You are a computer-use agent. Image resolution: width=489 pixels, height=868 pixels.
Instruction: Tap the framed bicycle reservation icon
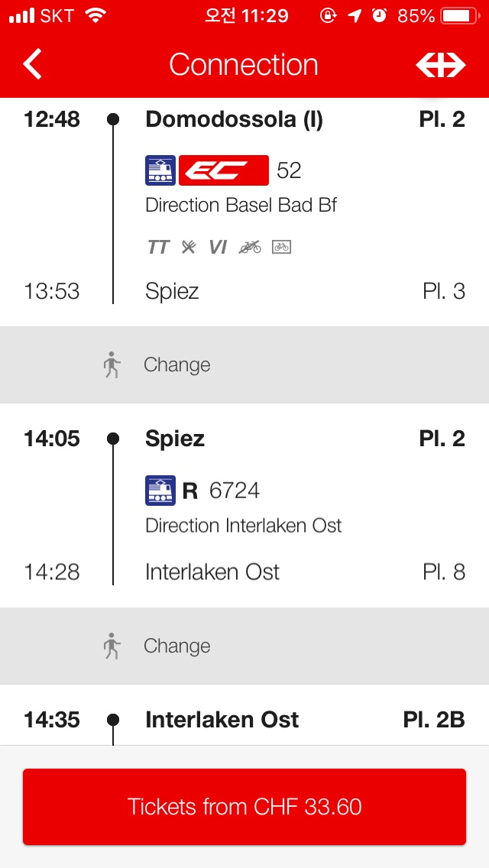click(x=281, y=247)
